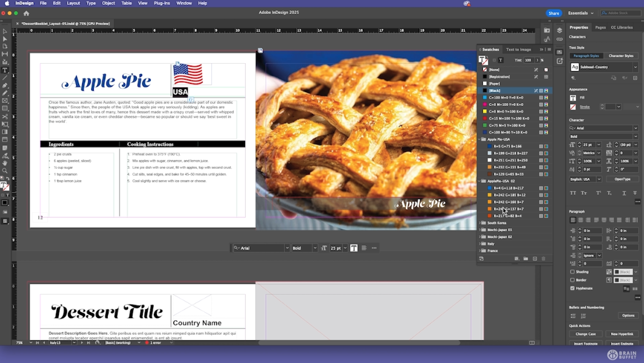Toggle Underline button in Character section
Screen dimensions: 644x363
click(624, 193)
